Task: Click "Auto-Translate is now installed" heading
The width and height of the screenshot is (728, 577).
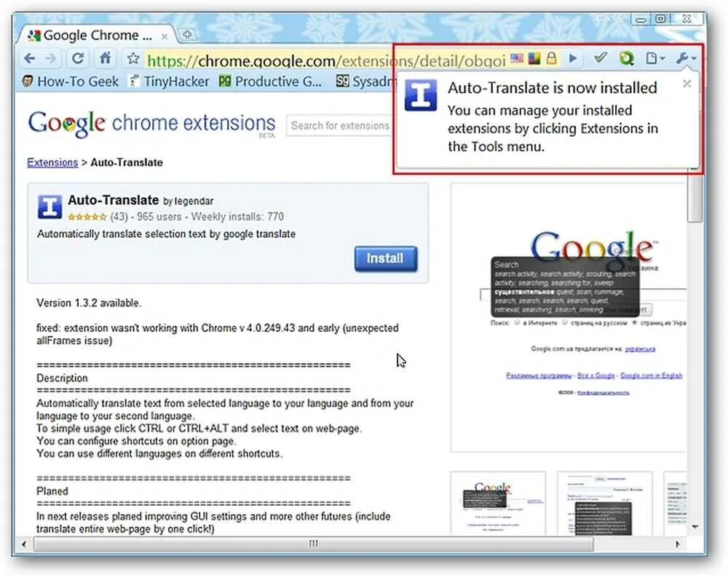Action: (553, 88)
